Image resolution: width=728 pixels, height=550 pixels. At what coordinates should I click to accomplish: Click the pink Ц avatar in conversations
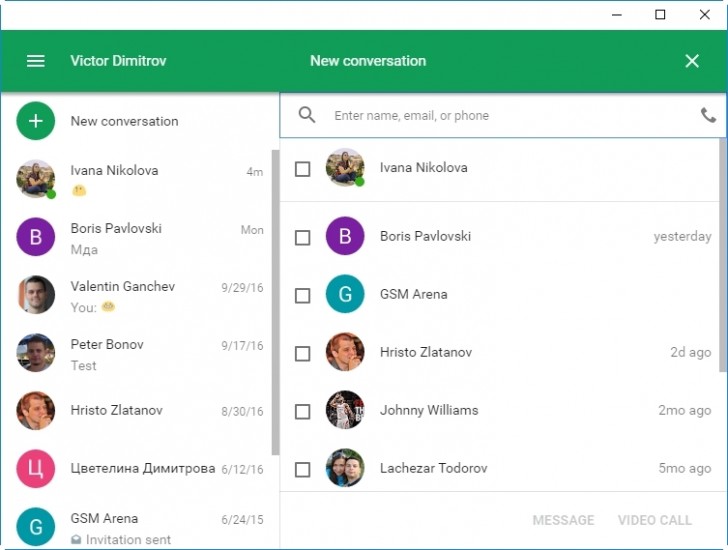click(36, 468)
